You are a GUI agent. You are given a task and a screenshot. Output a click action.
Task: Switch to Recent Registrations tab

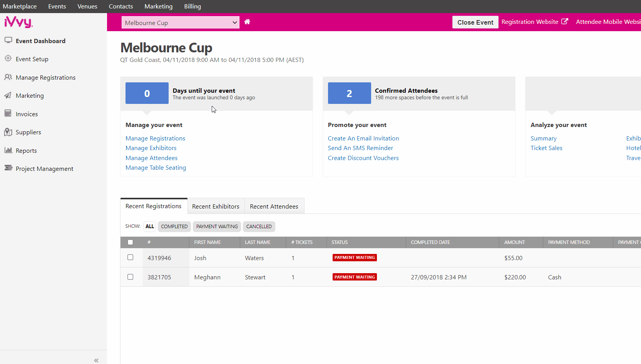(154, 206)
